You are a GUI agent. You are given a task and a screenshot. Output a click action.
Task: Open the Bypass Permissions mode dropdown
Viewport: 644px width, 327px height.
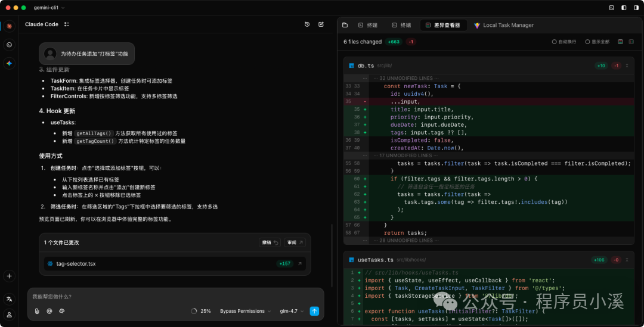245,311
